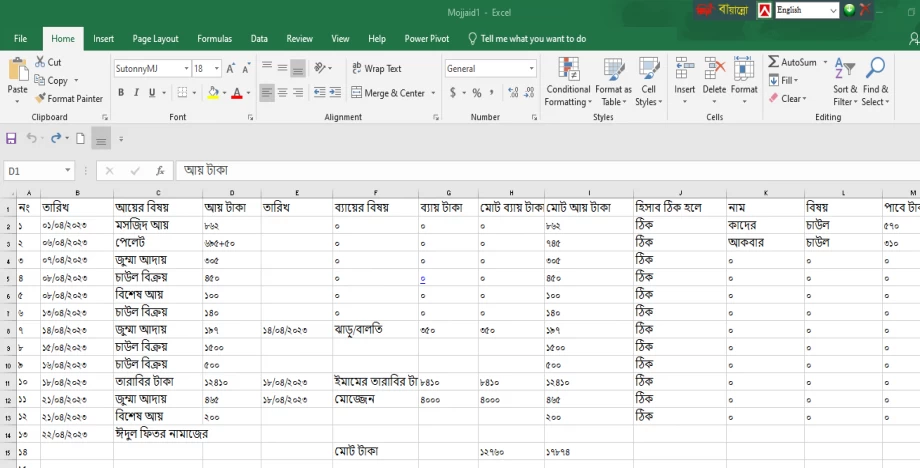Image resolution: width=920 pixels, height=468 pixels.
Task: Toggle Bold formatting
Action: [x=121, y=93]
